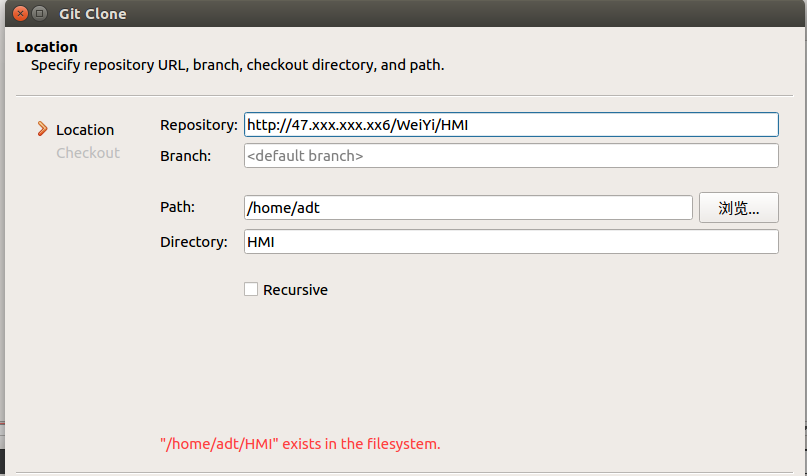
Task: Click the Repository URL input field
Action: tap(511, 125)
